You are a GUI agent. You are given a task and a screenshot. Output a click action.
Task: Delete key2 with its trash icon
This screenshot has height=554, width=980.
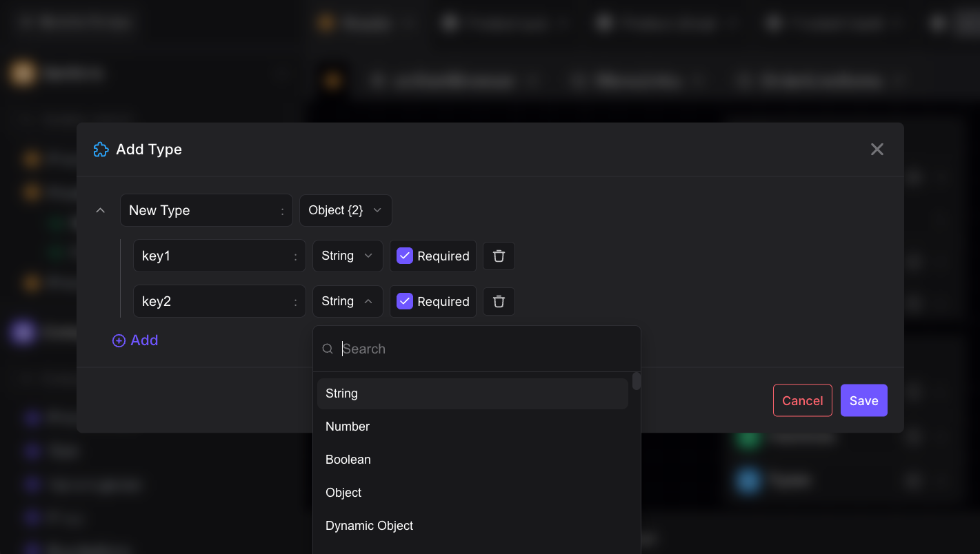tap(499, 301)
